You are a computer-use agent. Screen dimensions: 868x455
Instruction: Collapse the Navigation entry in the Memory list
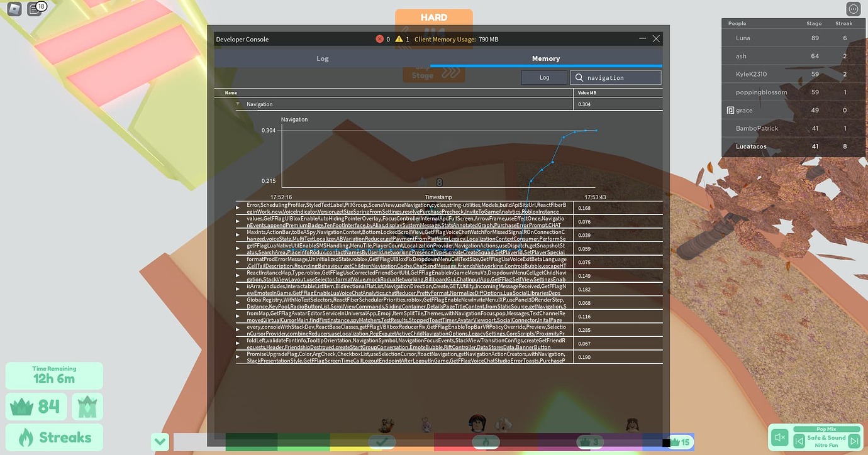coord(238,104)
